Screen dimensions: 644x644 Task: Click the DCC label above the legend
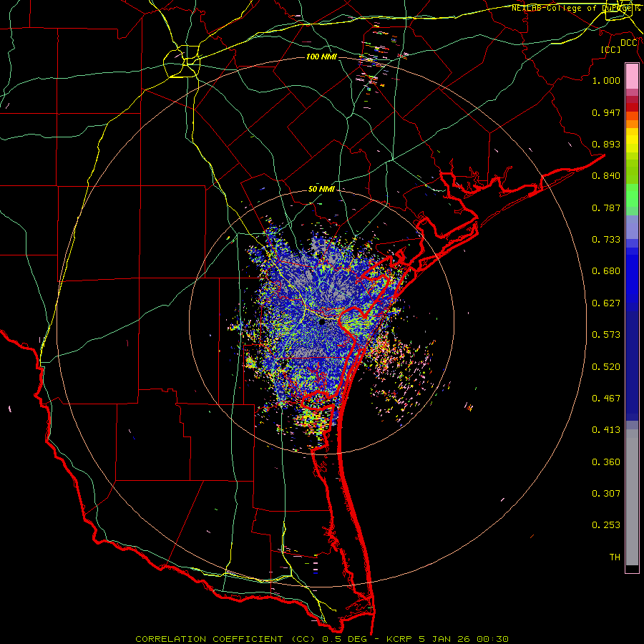[x=629, y=43]
